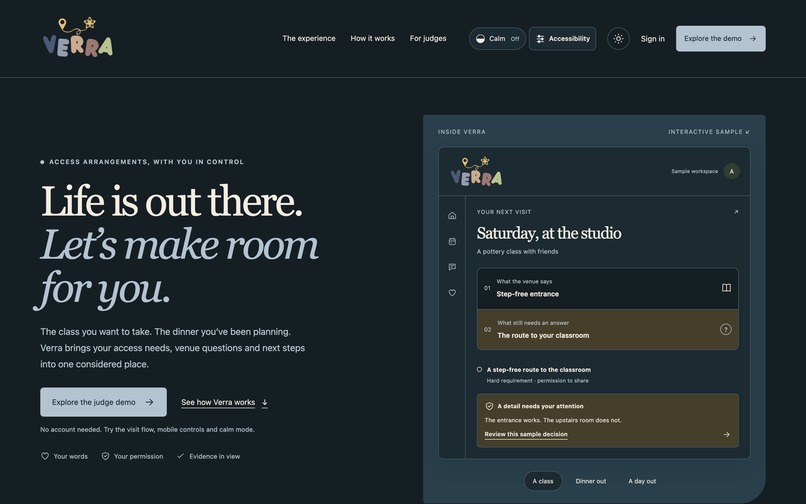The height and width of the screenshot is (504, 806).
Task: Open For judges nav item
Action: pos(428,38)
